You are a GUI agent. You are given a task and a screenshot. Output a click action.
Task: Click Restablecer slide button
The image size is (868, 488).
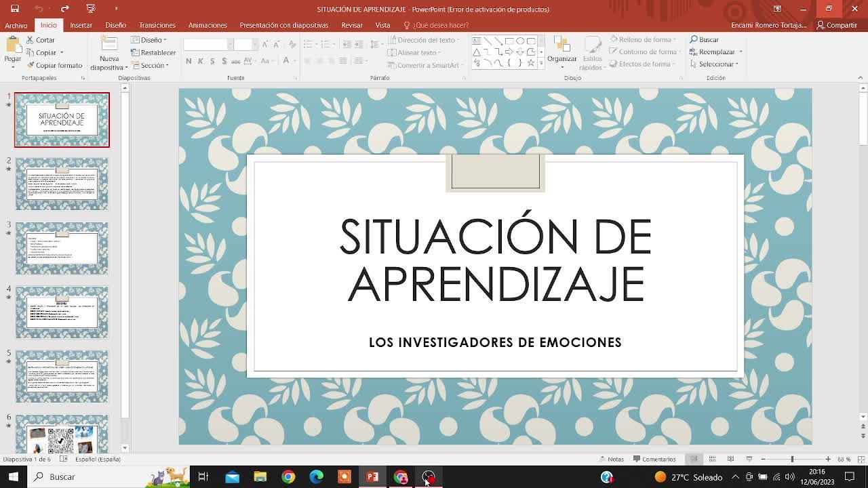click(153, 52)
